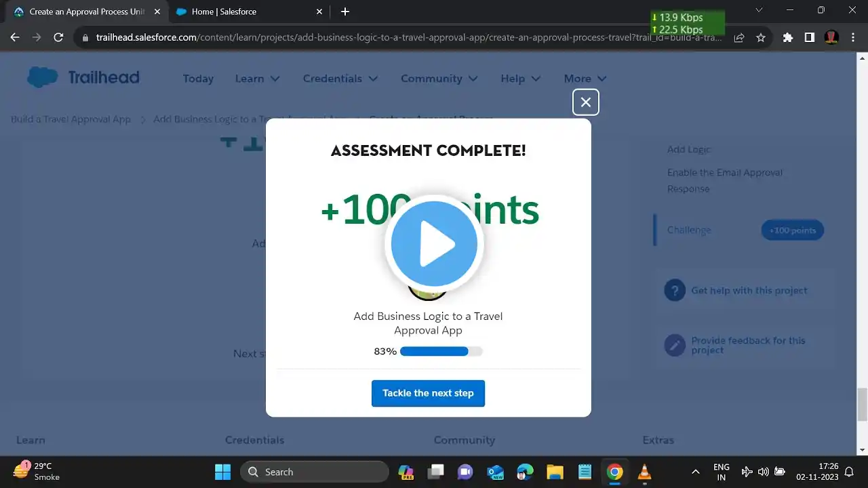Expand the More dropdown menu
The image size is (868, 488).
pos(585,79)
